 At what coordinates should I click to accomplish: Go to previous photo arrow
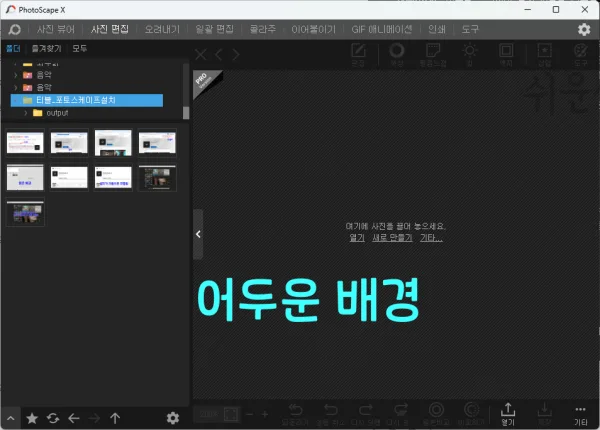tap(219, 55)
